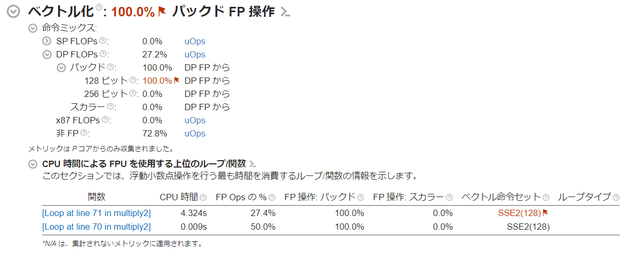Click the red flag beside SSE2(128)

click(546, 213)
